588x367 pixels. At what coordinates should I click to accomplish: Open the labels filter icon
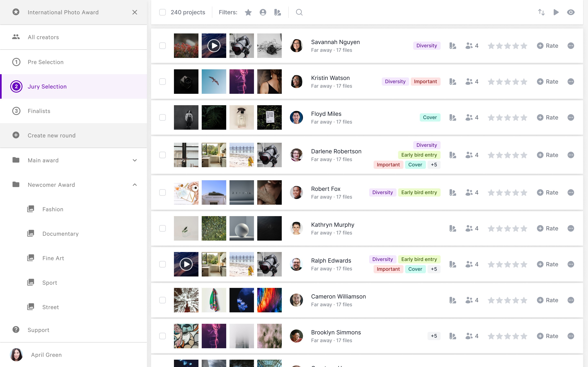click(278, 12)
